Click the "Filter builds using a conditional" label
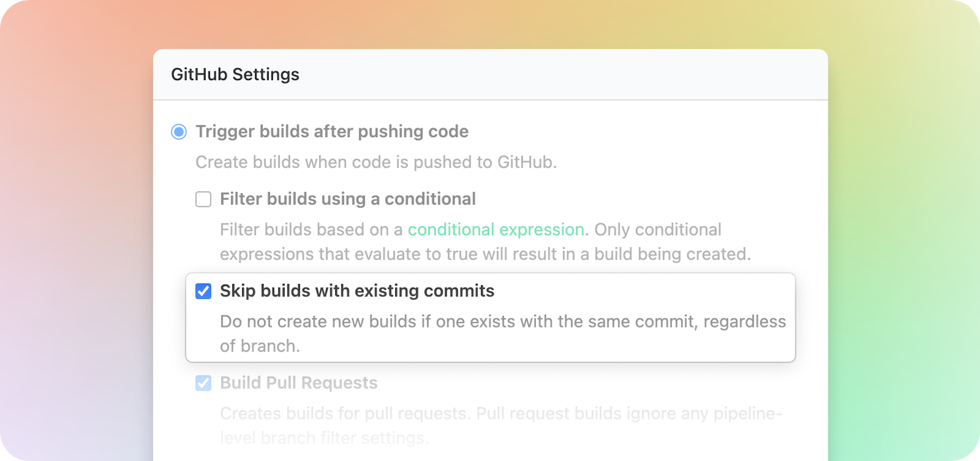The image size is (980, 461). click(x=348, y=199)
